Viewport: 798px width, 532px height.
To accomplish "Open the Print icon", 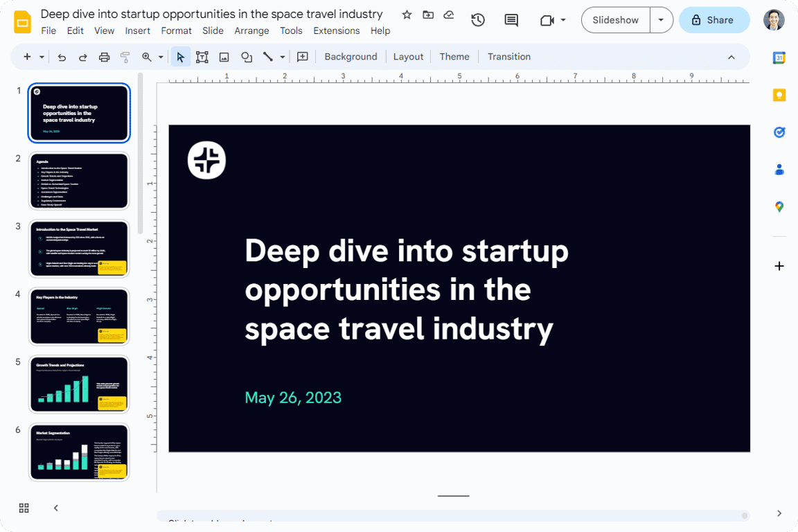I will 104,56.
